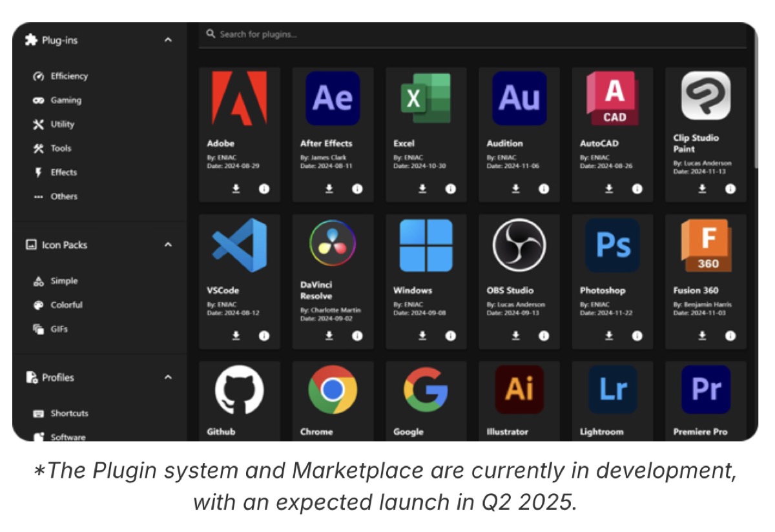Collapse the Profiles section chevron
The width and height of the screenshot is (775, 532).
[168, 378]
